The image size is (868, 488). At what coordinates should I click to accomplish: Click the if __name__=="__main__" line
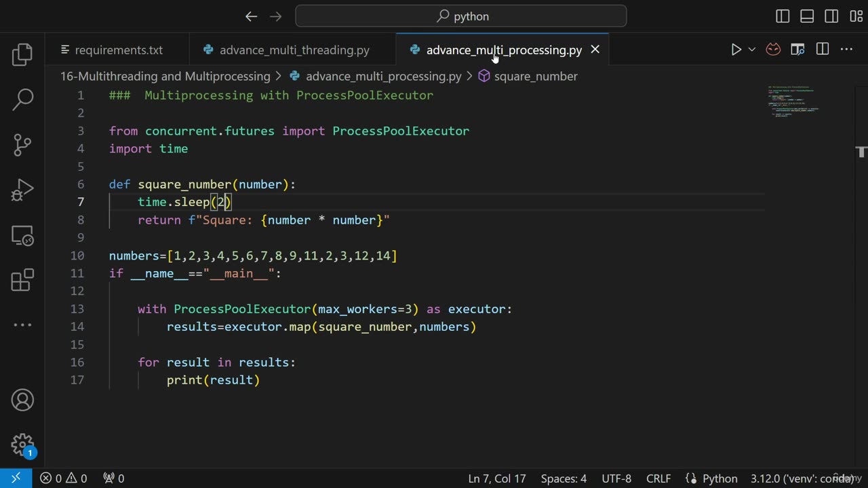point(195,273)
